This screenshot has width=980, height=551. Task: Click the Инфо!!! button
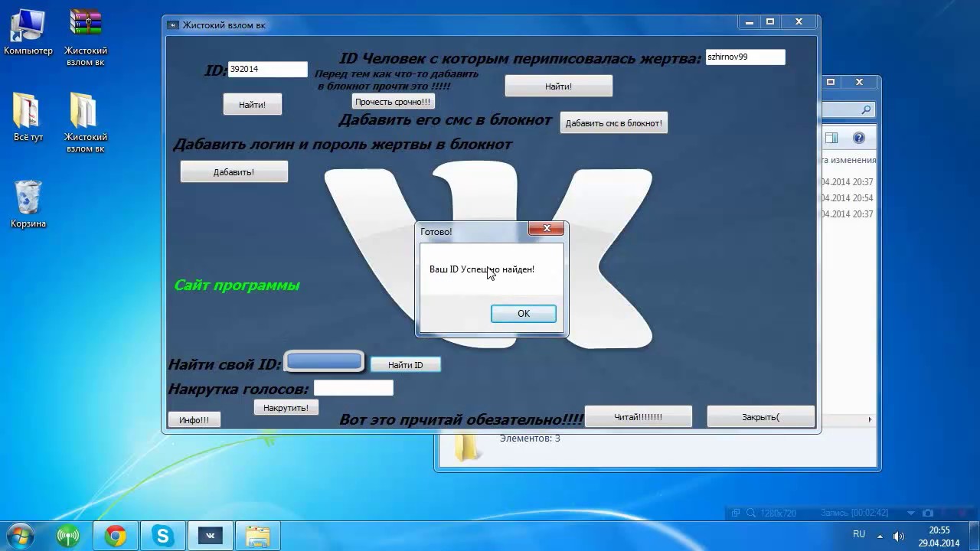coord(194,420)
